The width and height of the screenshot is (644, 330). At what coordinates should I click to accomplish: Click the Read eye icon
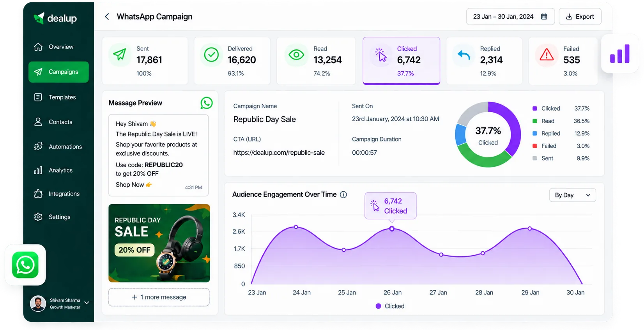point(296,55)
